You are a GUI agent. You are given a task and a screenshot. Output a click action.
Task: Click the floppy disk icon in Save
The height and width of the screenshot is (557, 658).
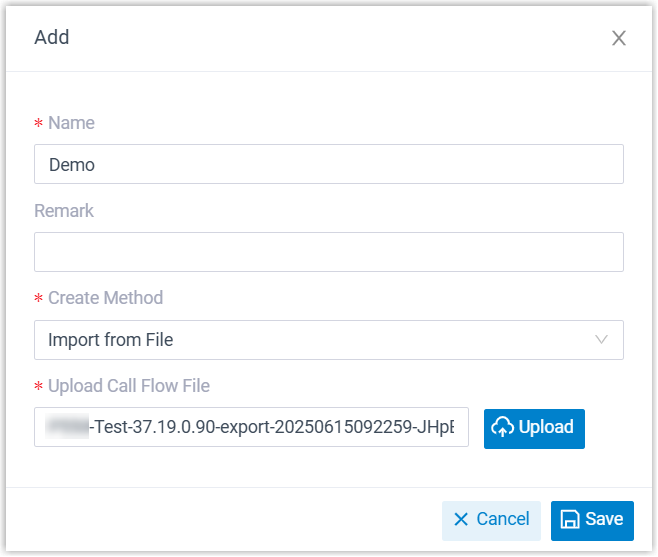click(x=570, y=519)
